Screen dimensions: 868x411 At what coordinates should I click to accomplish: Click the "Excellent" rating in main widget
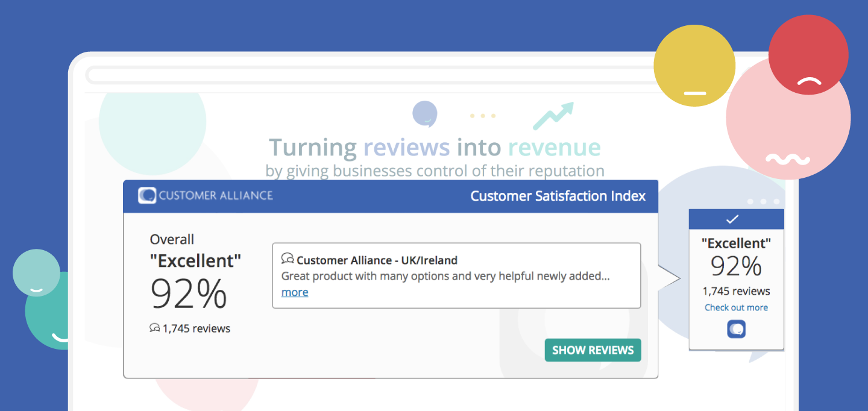pos(195,261)
